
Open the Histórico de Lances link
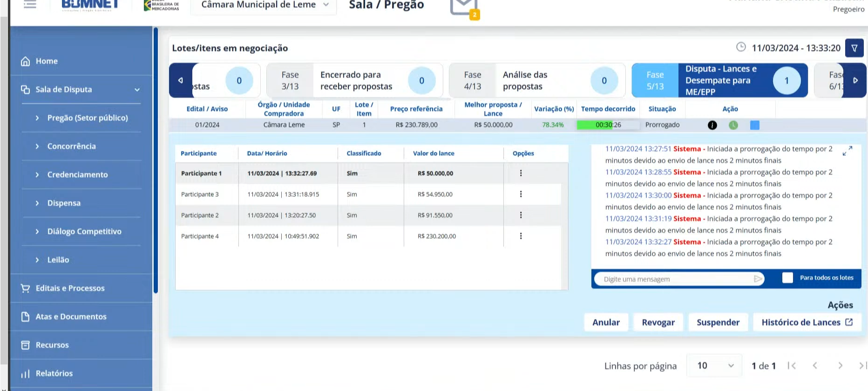[x=807, y=322]
